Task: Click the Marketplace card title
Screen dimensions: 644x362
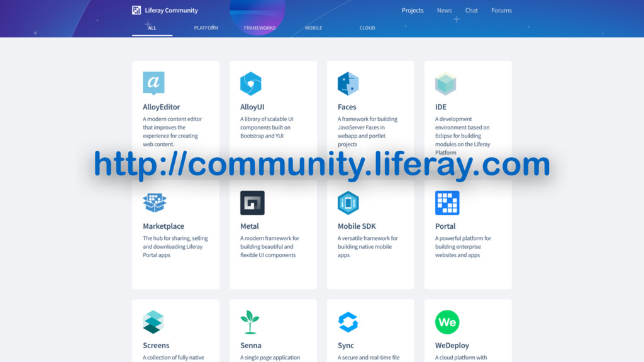Action: coord(164,226)
